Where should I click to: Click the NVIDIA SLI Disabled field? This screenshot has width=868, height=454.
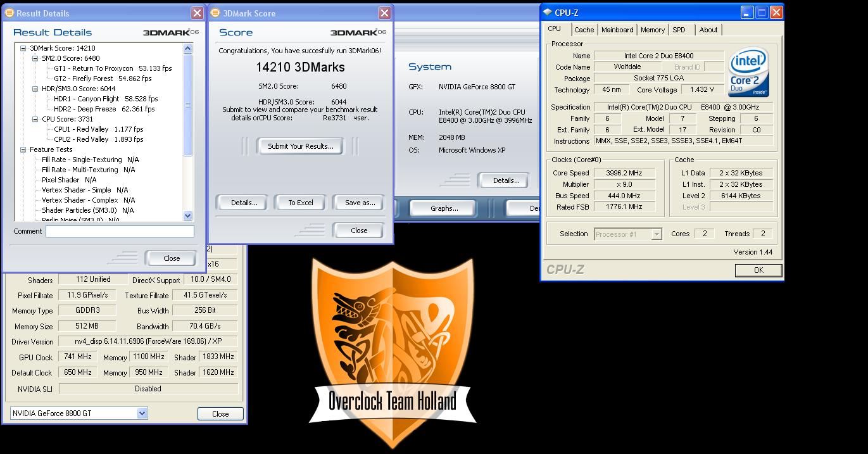tap(148, 389)
